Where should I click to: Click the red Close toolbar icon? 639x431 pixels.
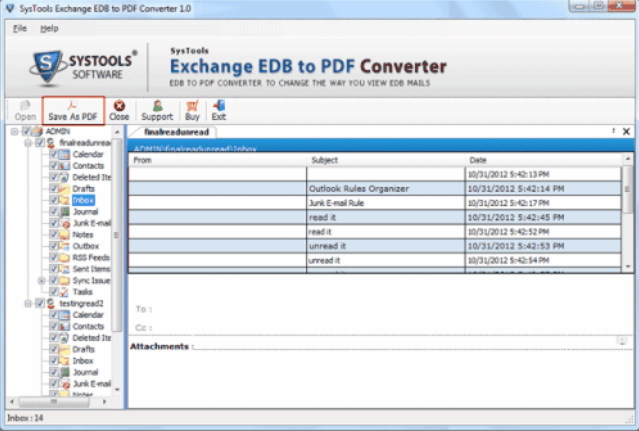119,106
